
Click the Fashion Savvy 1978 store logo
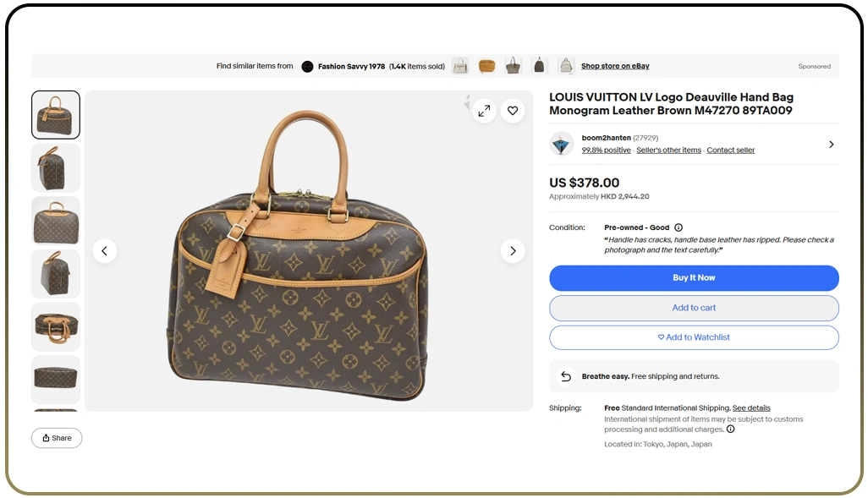[x=307, y=66]
